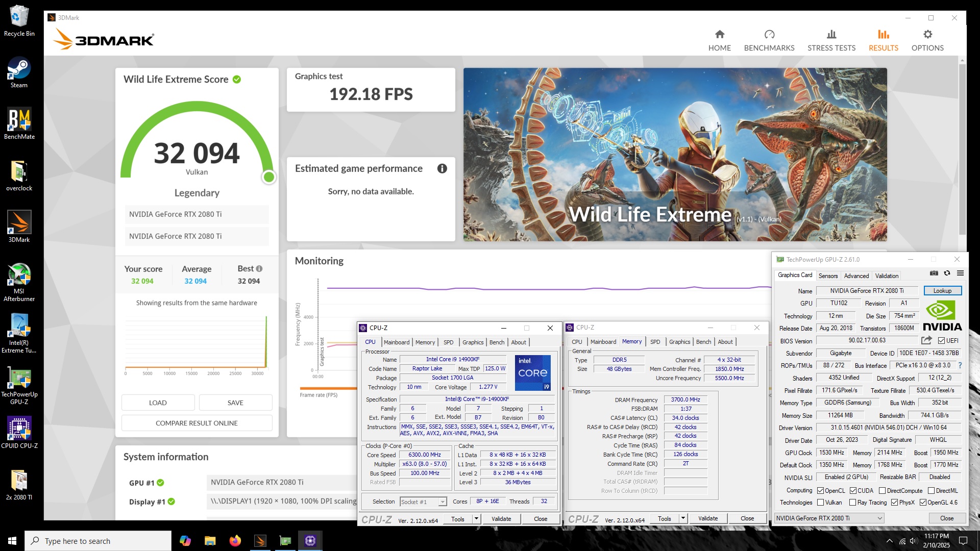Expand Tools dropdown arrow in CPU-Z Memory window

[x=682, y=519]
